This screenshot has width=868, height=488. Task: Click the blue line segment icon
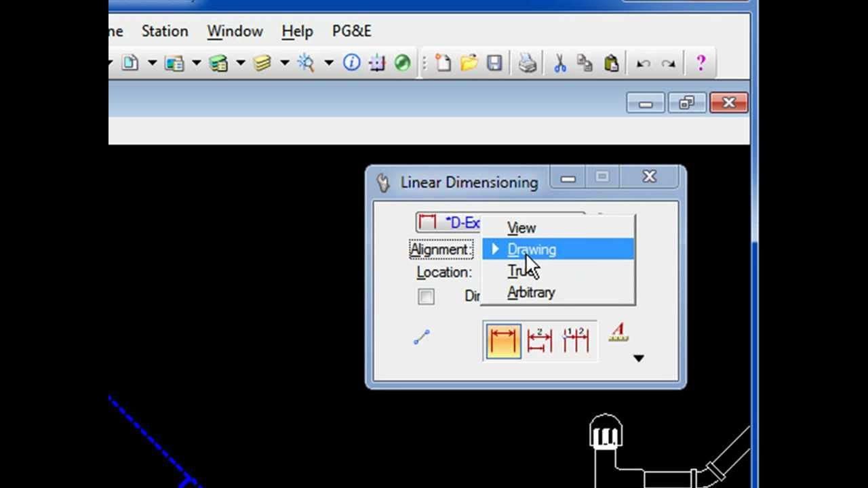tap(422, 337)
